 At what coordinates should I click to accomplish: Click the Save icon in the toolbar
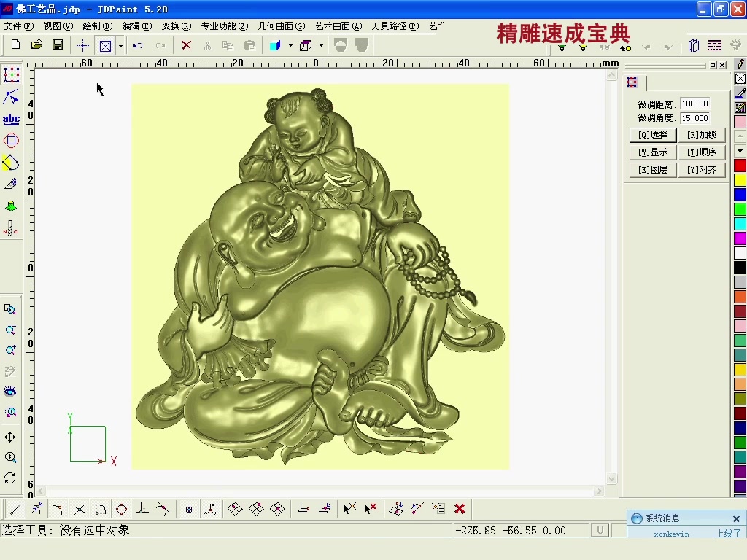point(58,44)
